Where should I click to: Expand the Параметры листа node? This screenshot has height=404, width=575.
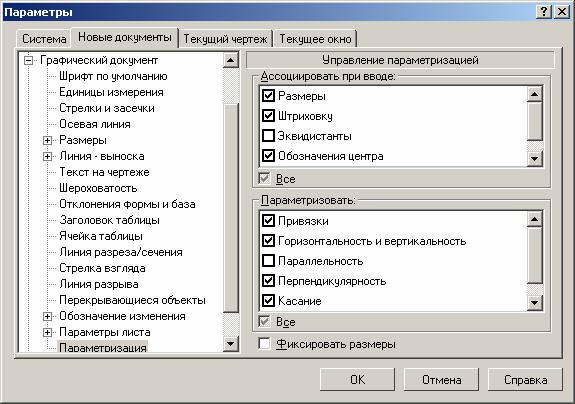47,332
